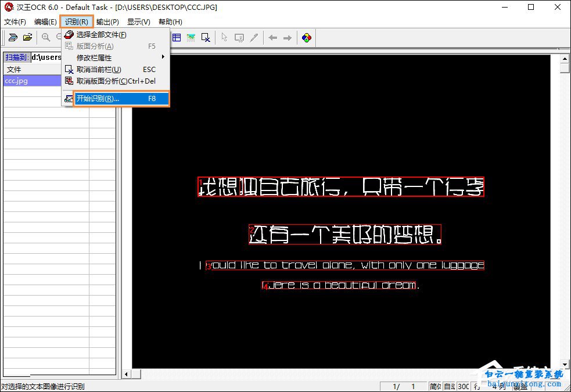
Task: Open the 文件(F) menu
Action: 15,22
